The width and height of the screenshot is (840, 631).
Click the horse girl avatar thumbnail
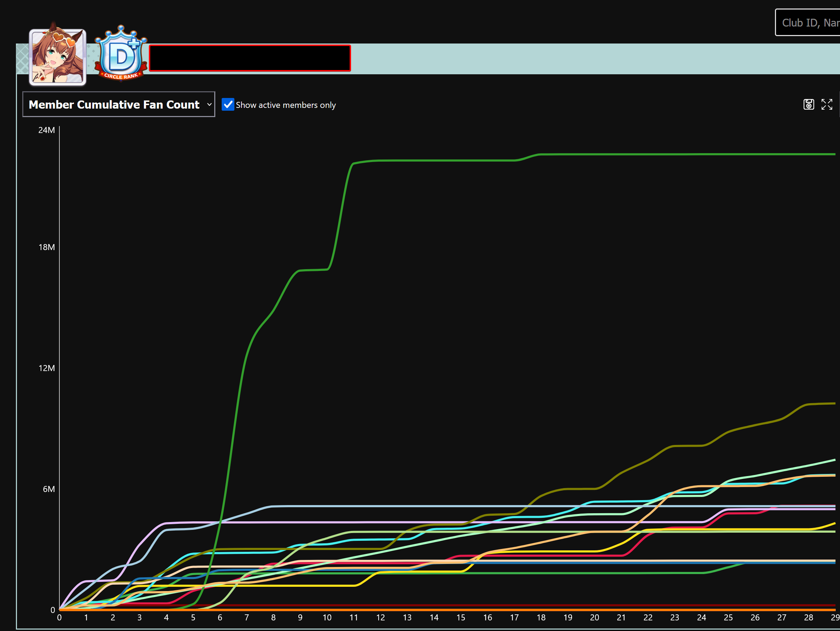[58, 57]
